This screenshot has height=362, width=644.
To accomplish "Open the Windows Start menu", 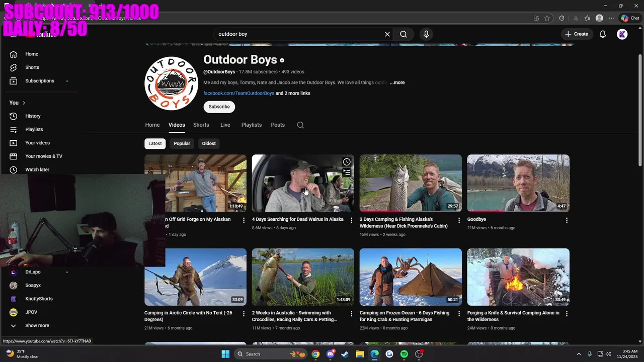I will [x=225, y=354].
